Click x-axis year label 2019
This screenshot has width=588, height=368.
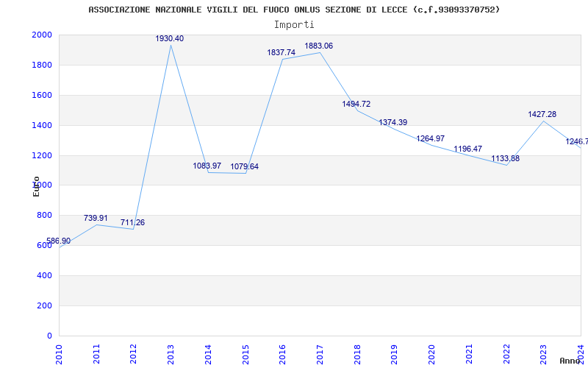tap(394, 354)
